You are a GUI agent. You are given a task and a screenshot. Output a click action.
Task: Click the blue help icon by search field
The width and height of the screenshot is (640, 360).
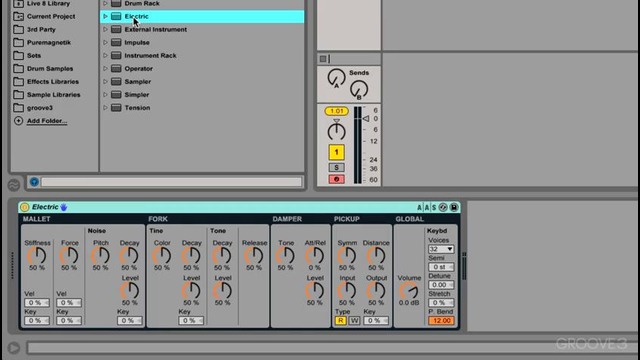pyautogui.click(x=34, y=182)
